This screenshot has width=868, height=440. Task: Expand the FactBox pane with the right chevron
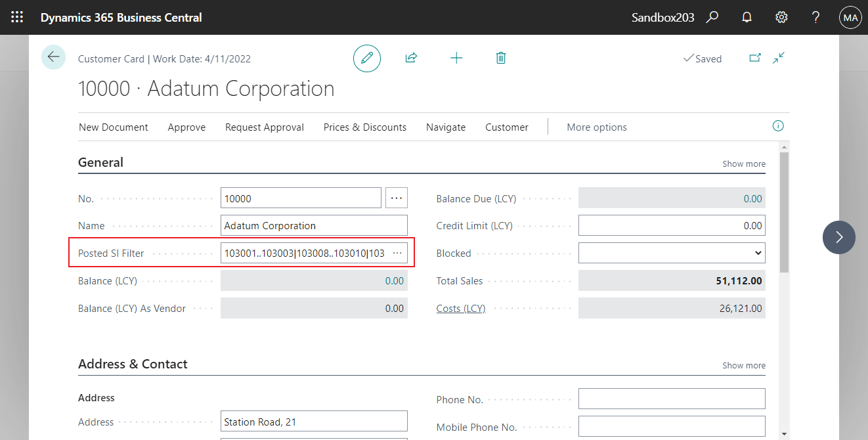coord(838,237)
